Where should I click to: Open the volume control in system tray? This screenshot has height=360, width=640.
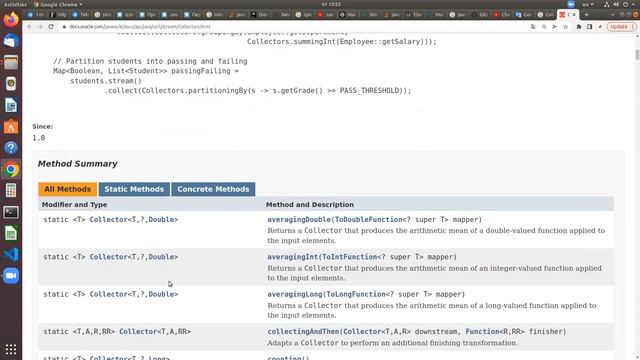[616, 4]
